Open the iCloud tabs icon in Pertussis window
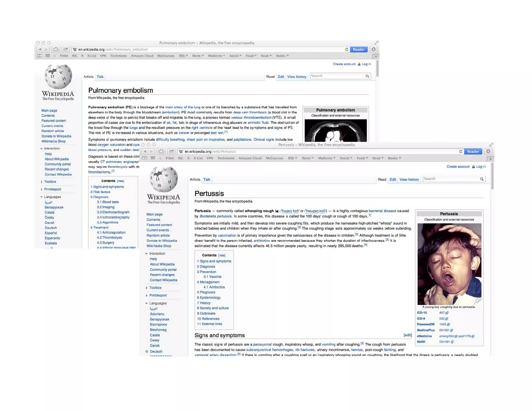 [161, 151]
